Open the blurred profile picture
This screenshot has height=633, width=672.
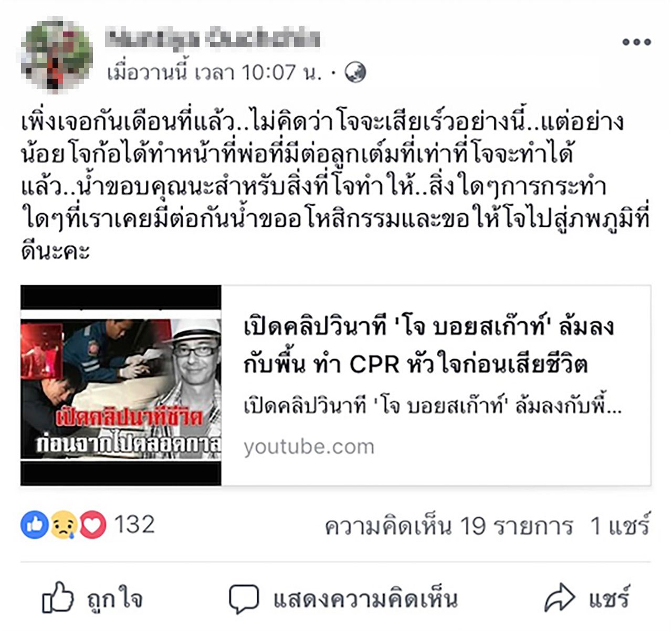coord(57,55)
